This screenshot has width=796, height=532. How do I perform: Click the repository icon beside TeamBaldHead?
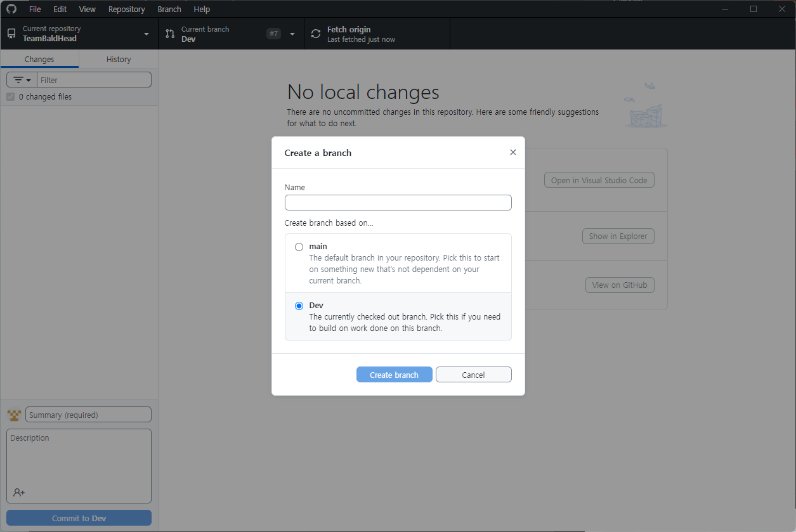11,34
